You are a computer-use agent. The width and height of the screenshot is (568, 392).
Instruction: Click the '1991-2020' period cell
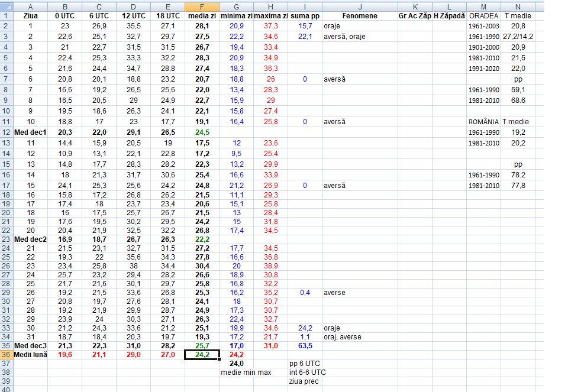pos(483,69)
